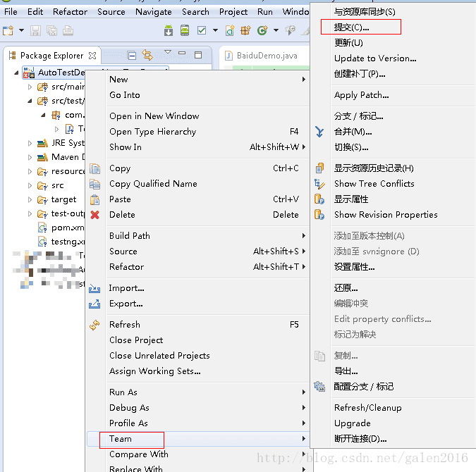Click the 合并(M) merge icon
Image resolution: width=476 pixels, height=472 pixels.
click(319, 132)
